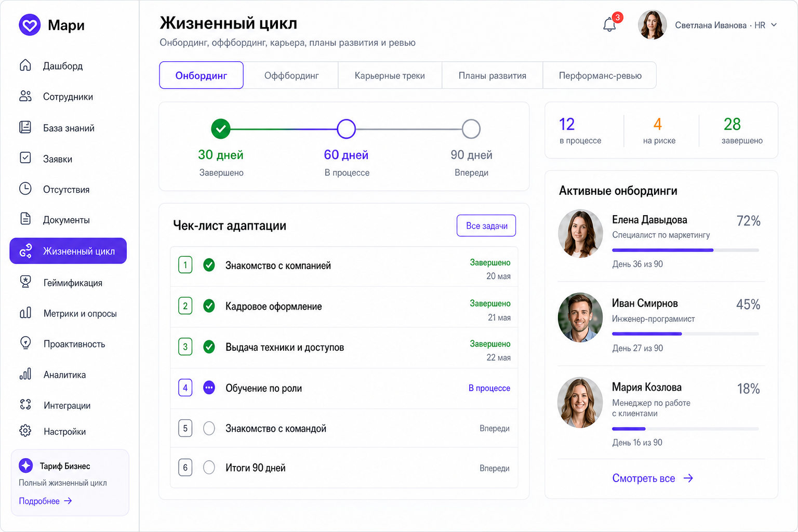798x532 pixels.
Task: Open Геймификация menu item
Action: point(68,282)
